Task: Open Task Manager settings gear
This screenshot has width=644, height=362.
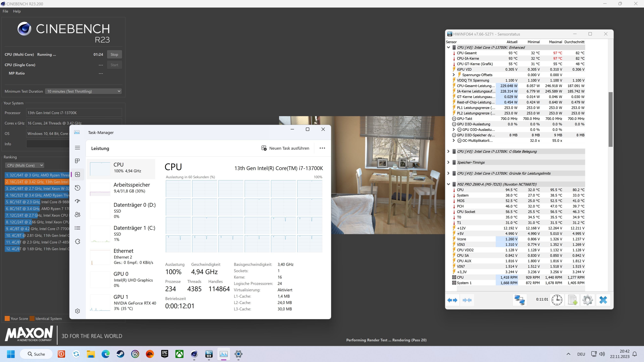Action: pos(77,311)
